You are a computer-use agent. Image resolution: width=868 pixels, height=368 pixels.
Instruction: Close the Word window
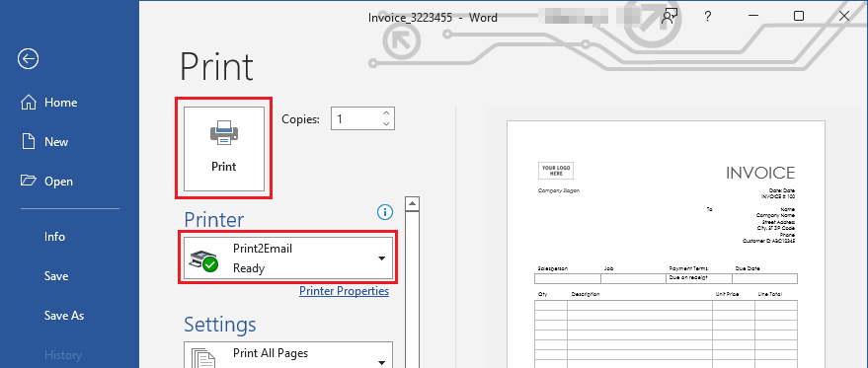(843, 16)
